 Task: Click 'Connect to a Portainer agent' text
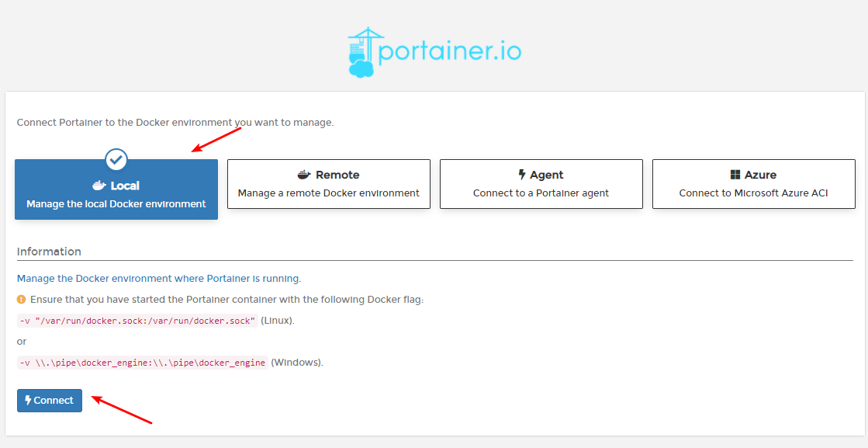541,193
